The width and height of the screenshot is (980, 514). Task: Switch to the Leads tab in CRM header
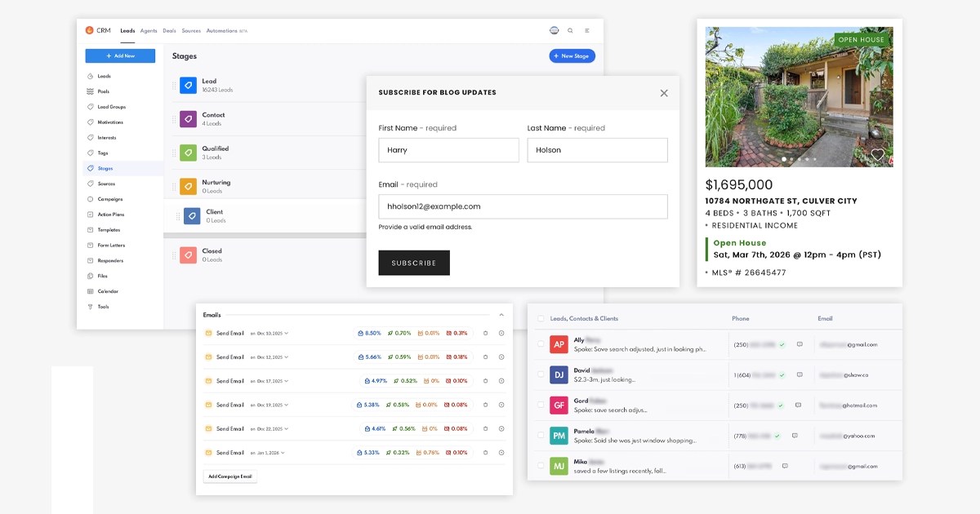127,30
